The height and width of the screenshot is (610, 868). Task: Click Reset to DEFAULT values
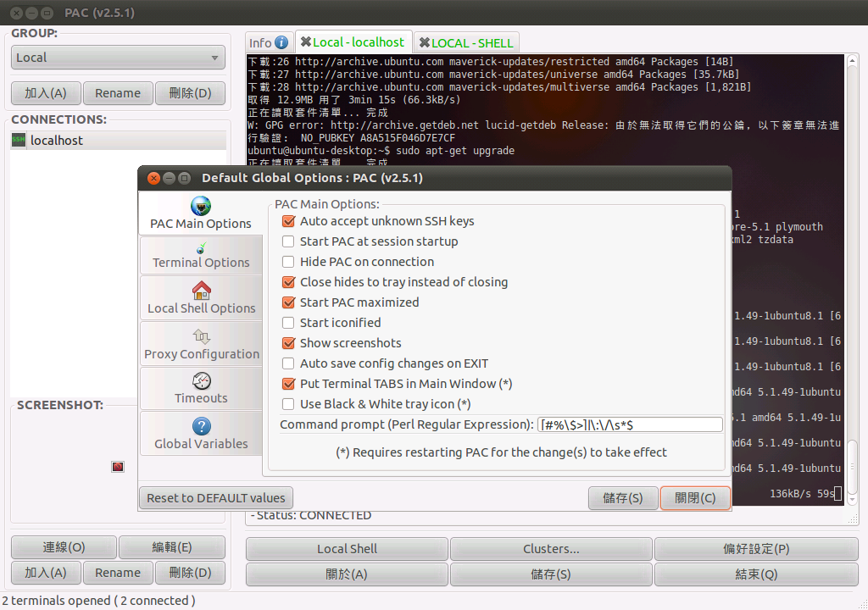click(x=216, y=498)
